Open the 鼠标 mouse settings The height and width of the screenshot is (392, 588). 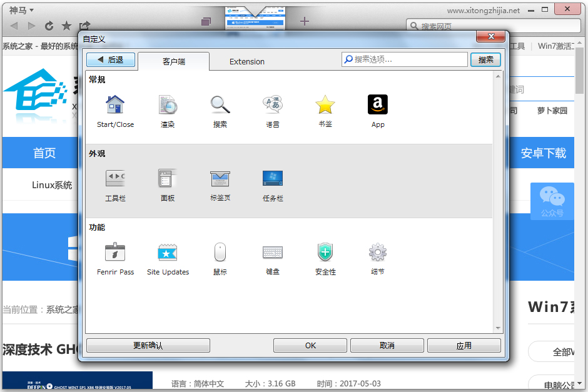click(220, 252)
